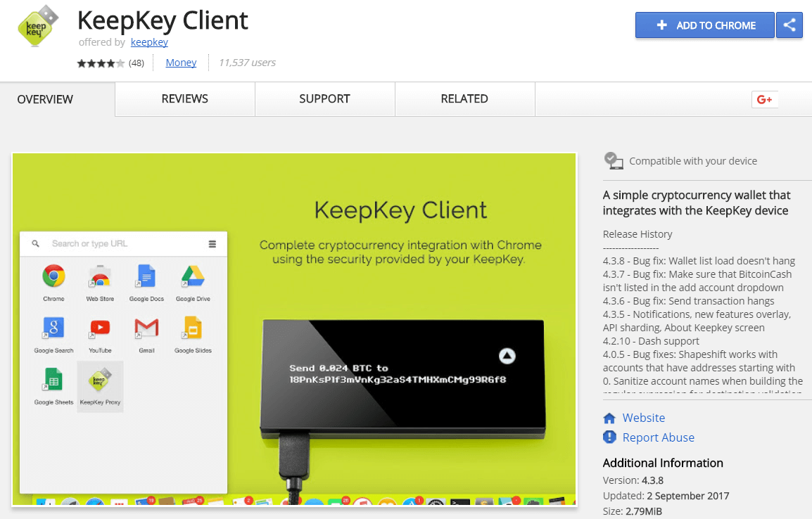The image size is (812, 519).
Task: Click the Google Sheets icon in the screenshot
Action: click(53, 379)
